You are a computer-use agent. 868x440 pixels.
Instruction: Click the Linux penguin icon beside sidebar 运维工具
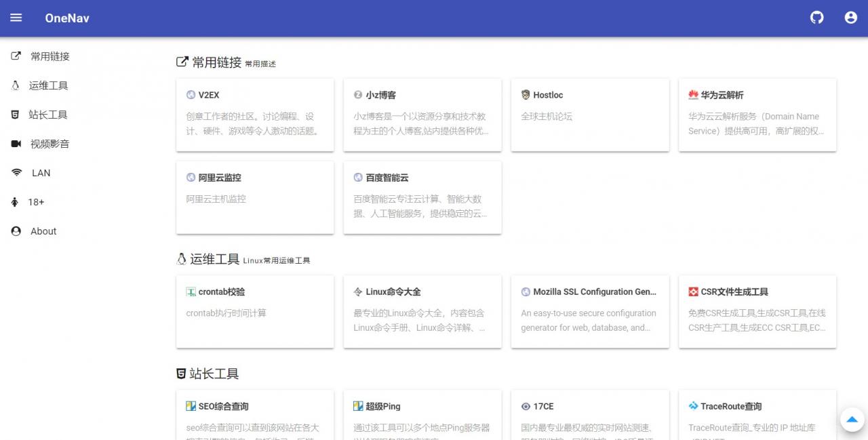tap(16, 85)
